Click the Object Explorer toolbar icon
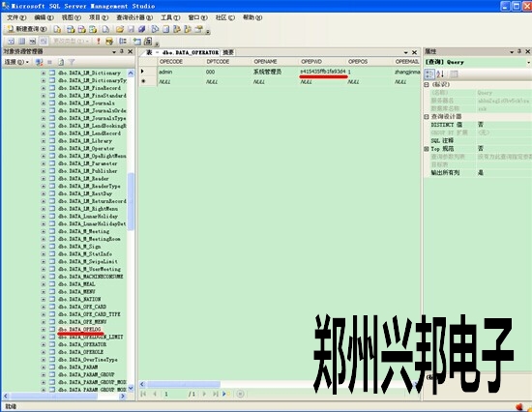Image resolution: width=532 pixels, height=412 pixels. pos(177,30)
